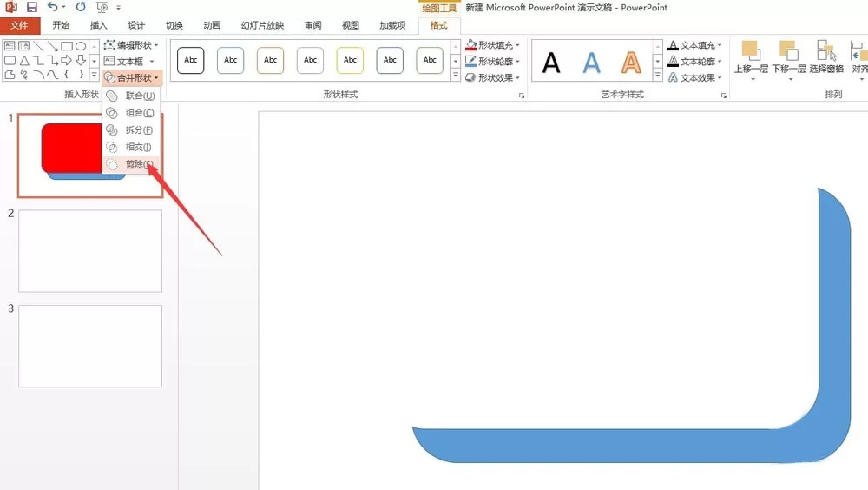Screen dimensions: 868x490
Task: Open the 文本轮廓 dropdown
Action: click(x=694, y=61)
